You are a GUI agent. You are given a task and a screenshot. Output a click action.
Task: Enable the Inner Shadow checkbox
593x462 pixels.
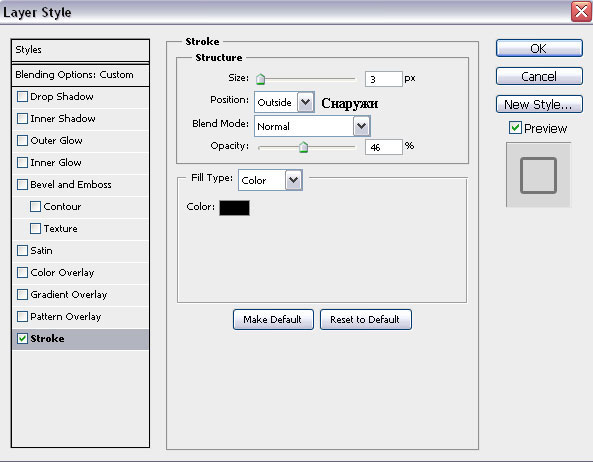[x=22, y=119]
